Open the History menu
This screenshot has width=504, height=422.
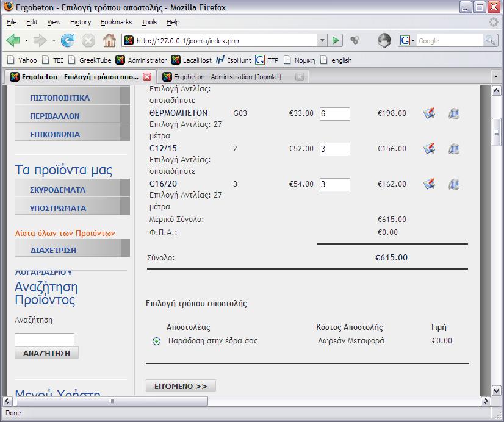click(81, 22)
